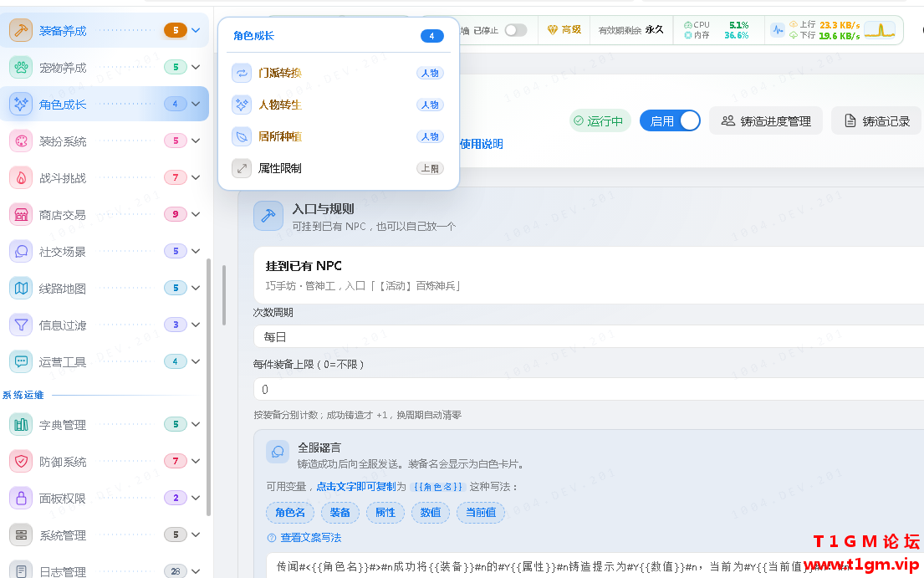Expand the 防御系统 menu chevron
This screenshot has height=578, width=924.
(196, 461)
